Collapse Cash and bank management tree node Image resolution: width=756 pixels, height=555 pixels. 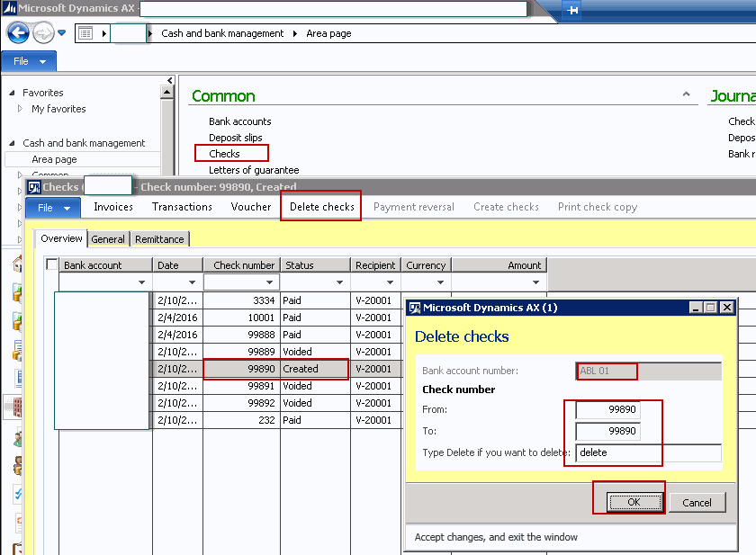[x=12, y=143]
